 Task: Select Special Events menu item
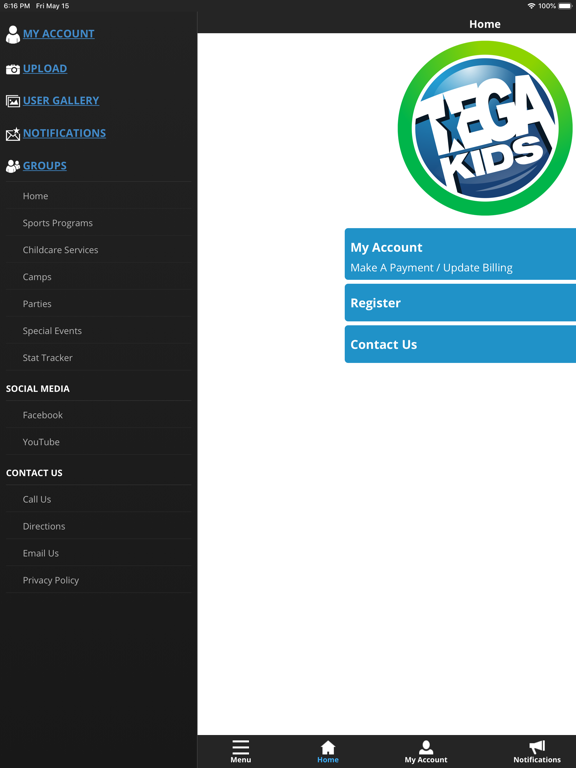point(98,331)
